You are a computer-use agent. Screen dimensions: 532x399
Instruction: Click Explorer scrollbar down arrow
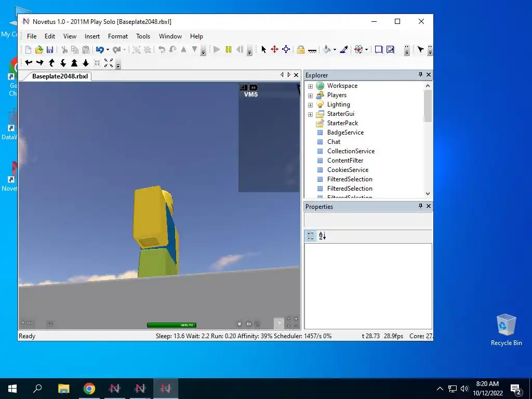click(428, 193)
